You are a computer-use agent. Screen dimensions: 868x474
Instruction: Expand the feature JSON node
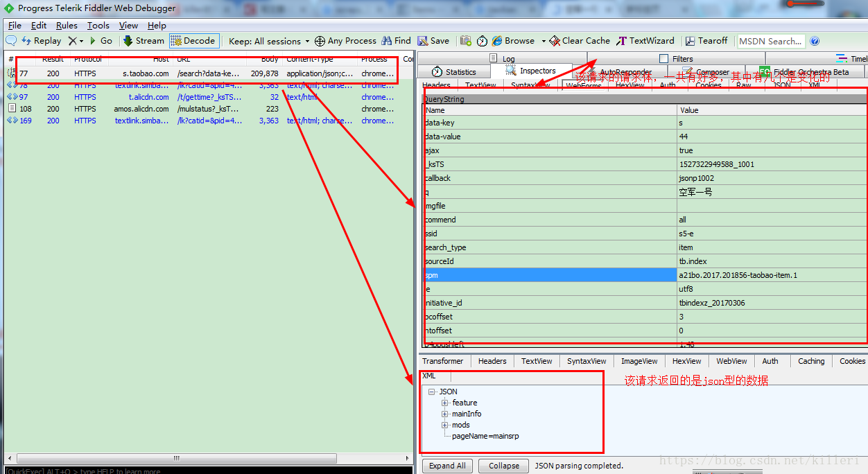point(445,403)
